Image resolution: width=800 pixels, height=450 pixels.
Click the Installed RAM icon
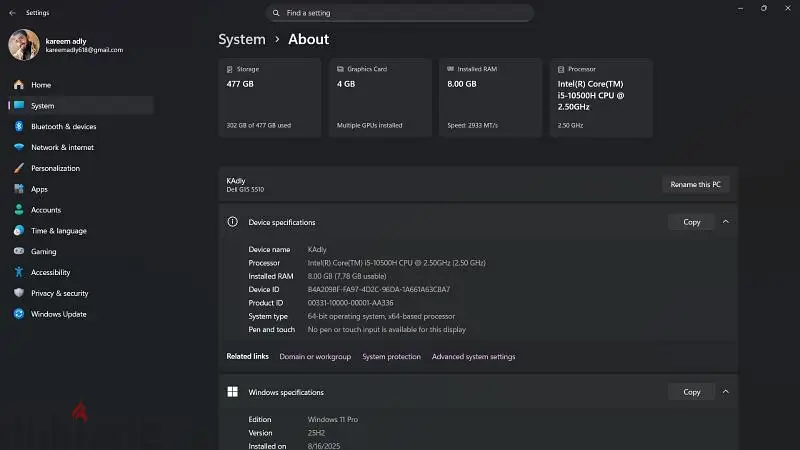(x=451, y=69)
